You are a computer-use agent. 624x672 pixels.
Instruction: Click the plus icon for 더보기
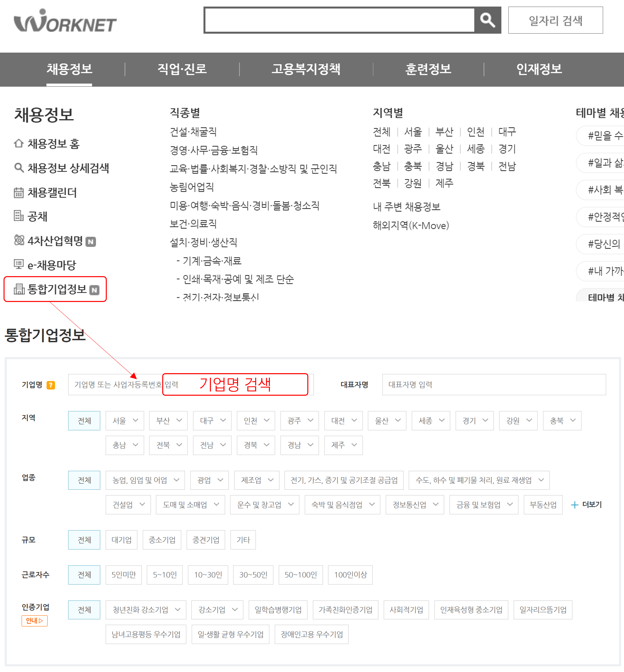[574, 505]
